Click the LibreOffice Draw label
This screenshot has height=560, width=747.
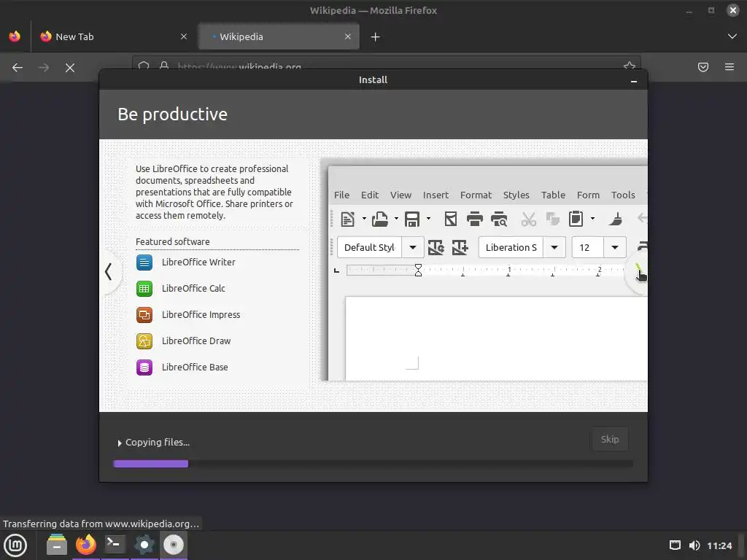(x=196, y=341)
